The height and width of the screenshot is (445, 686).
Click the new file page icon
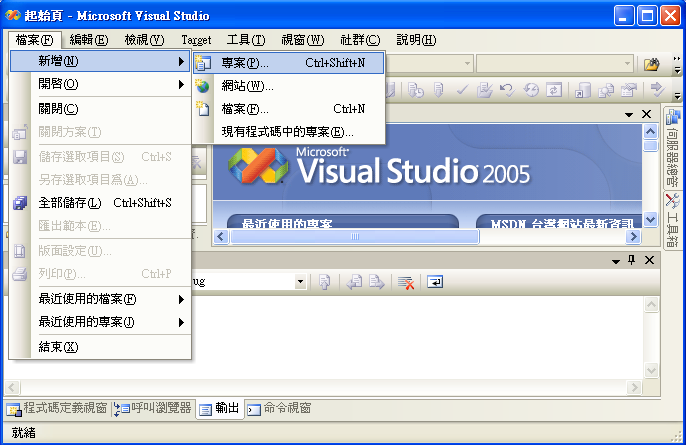[203, 109]
